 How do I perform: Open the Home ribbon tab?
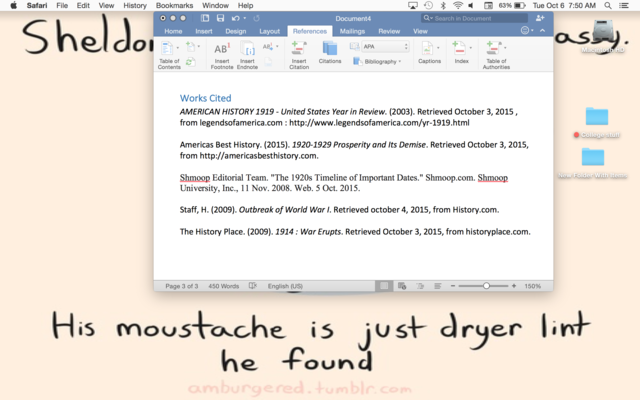tap(173, 31)
